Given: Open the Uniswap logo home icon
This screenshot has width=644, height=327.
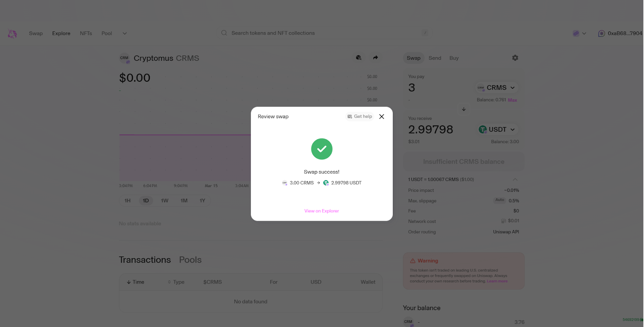Looking at the screenshot, I should [x=12, y=33].
